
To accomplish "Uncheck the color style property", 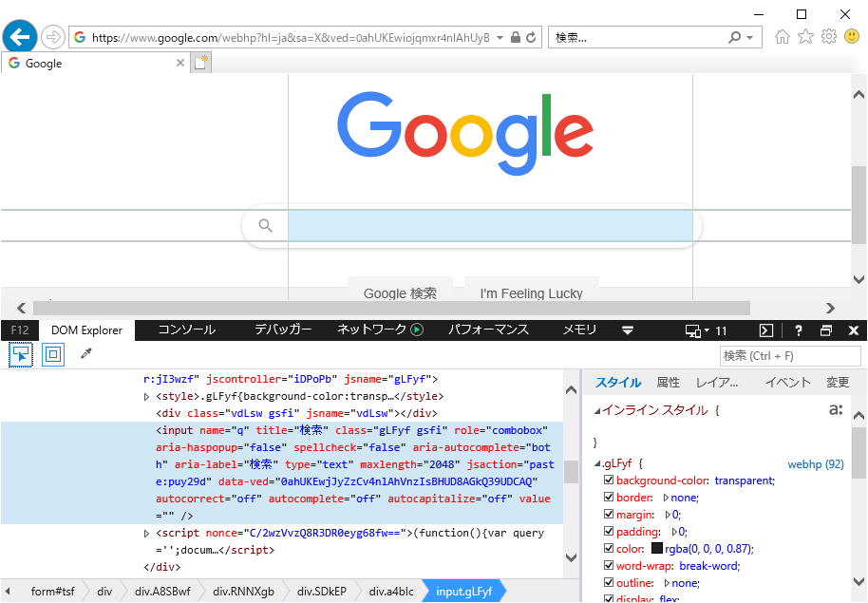I will [x=609, y=549].
